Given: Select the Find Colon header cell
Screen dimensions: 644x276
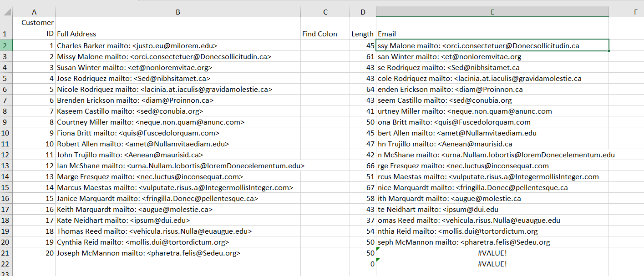Looking at the screenshot, I should coord(325,34).
